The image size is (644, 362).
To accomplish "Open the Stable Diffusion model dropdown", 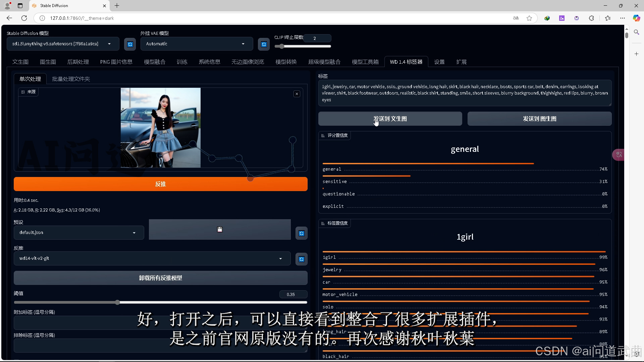I will pos(63,44).
